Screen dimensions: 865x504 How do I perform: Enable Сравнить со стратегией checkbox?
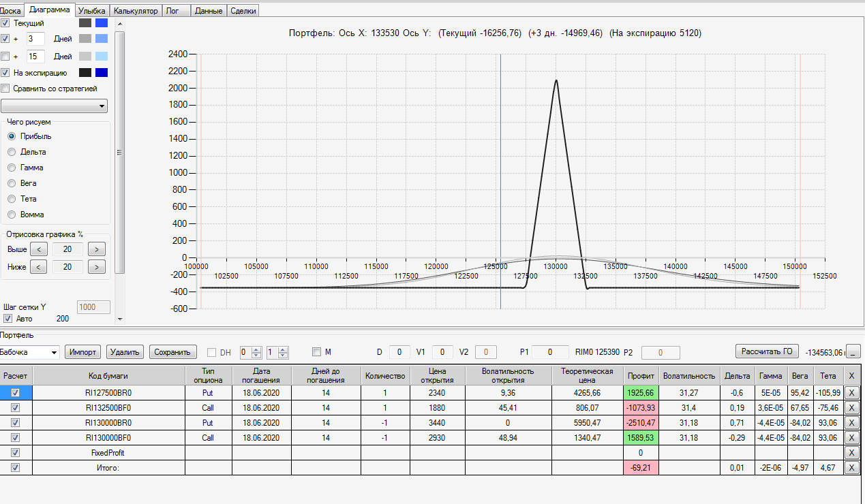[x=5, y=89]
